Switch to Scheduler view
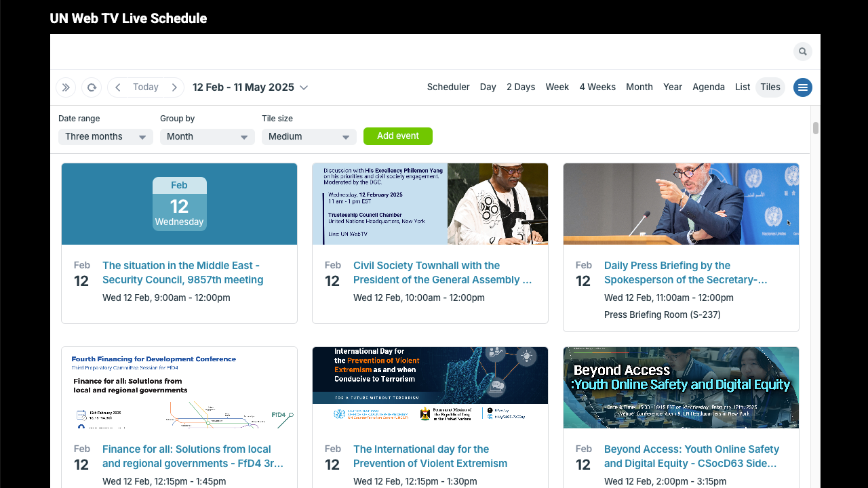The width and height of the screenshot is (868, 488). [x=448, y=87]
